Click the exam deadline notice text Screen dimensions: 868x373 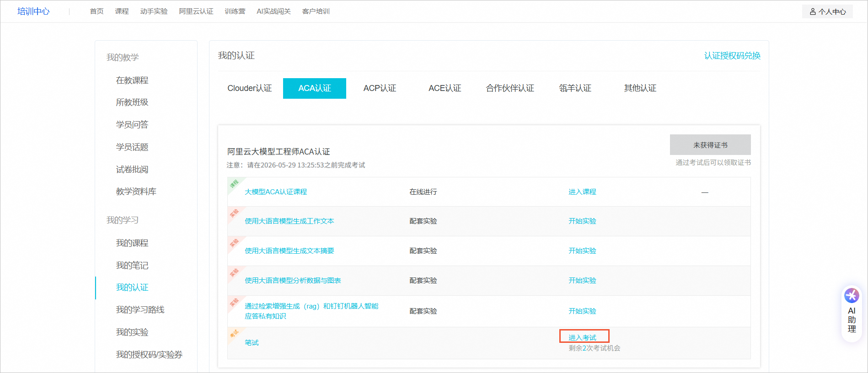296,165
